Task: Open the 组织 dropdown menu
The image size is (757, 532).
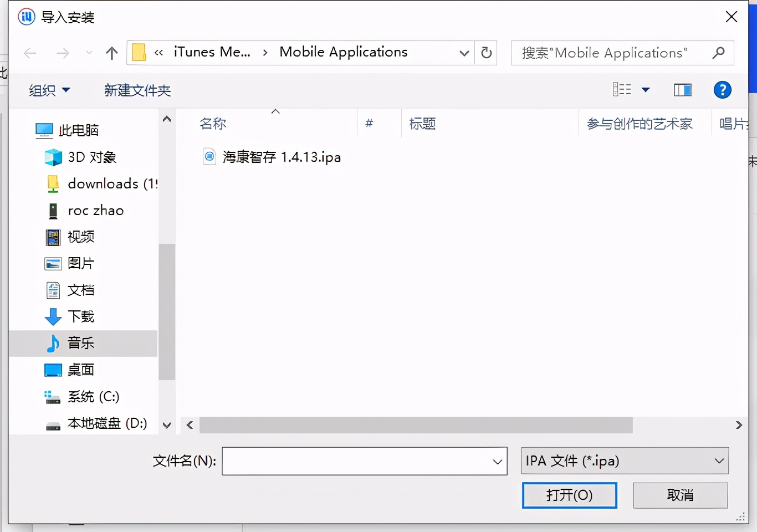Action: 49,90
